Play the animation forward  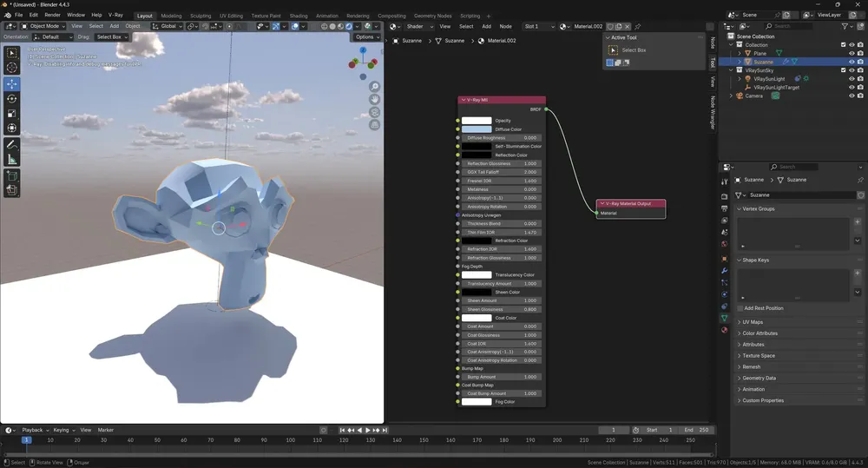pos(367,431)
